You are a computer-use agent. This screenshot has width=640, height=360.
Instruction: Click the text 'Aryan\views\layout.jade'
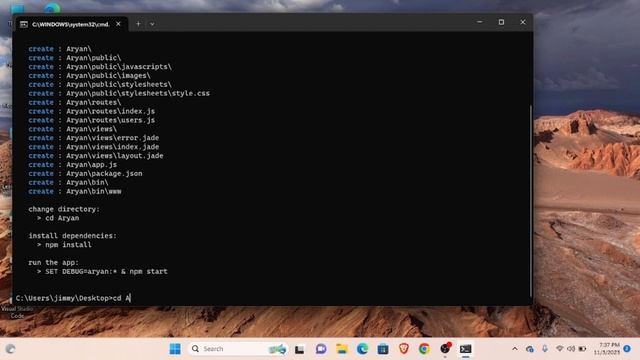point(115,156)
